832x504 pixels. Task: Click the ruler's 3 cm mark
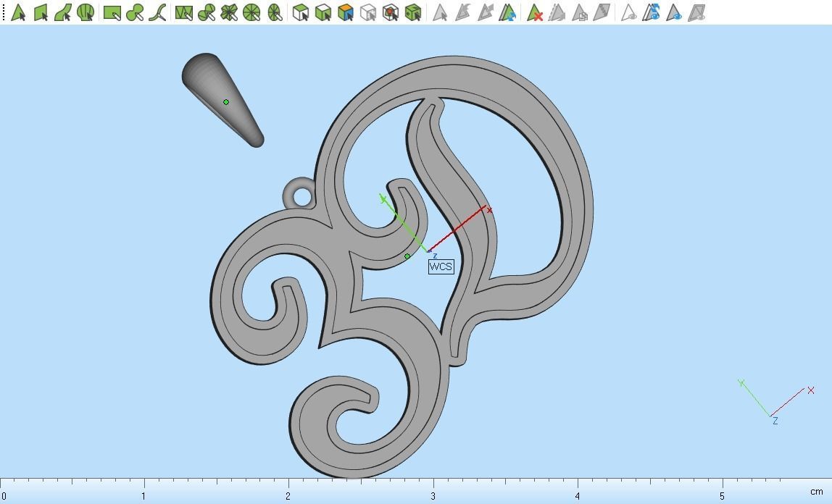tap(433, 496)
